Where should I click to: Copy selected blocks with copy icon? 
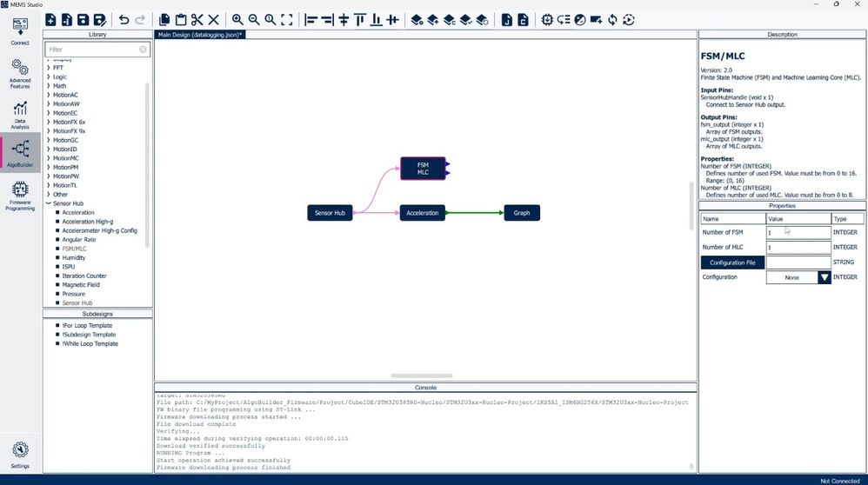164,20
